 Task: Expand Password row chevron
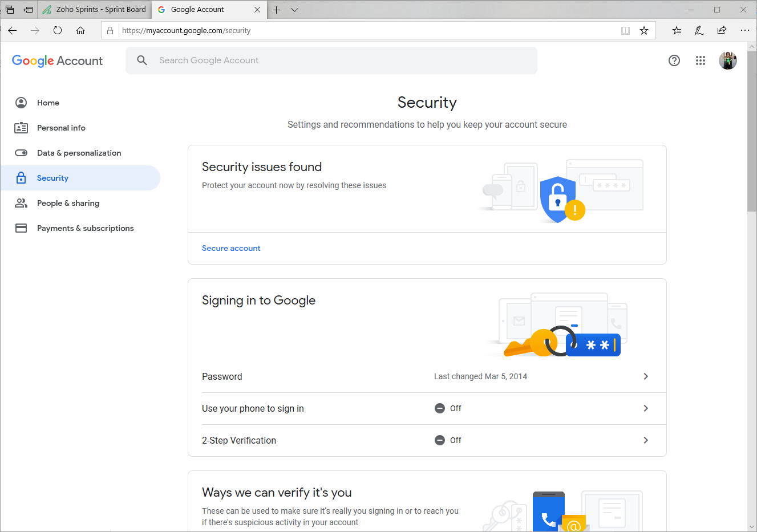click(x=646, y=376)
